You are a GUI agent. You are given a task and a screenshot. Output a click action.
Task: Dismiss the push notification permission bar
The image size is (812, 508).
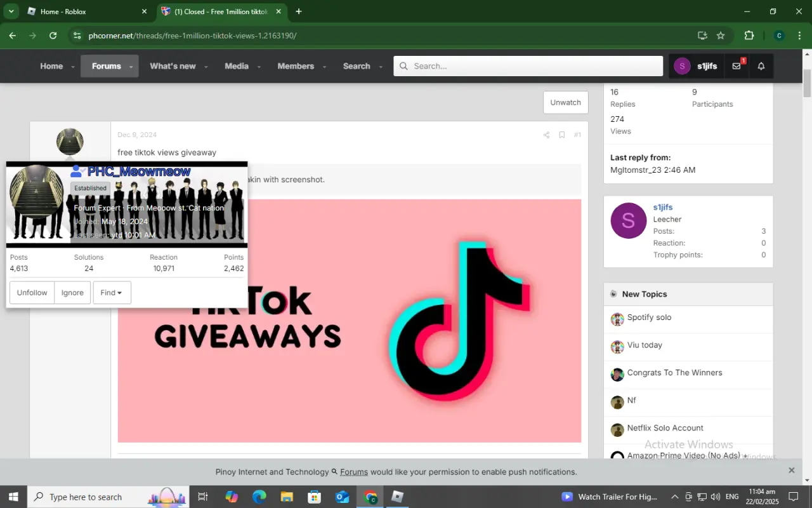pyautogui.click(x=791, y=471)
